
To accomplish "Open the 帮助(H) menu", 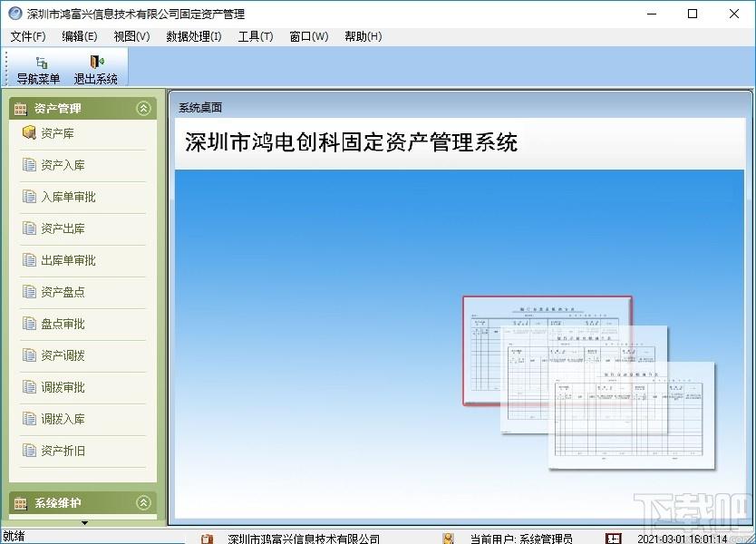I will click(363, 36).
